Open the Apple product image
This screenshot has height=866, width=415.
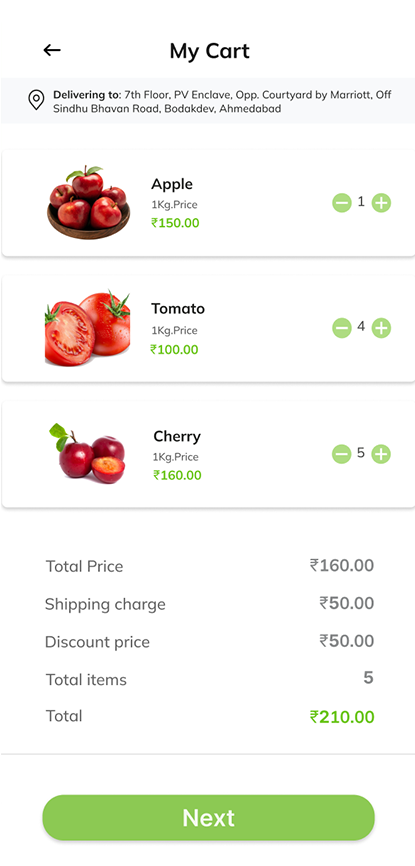pyautogui.click(x=88, y=202)
